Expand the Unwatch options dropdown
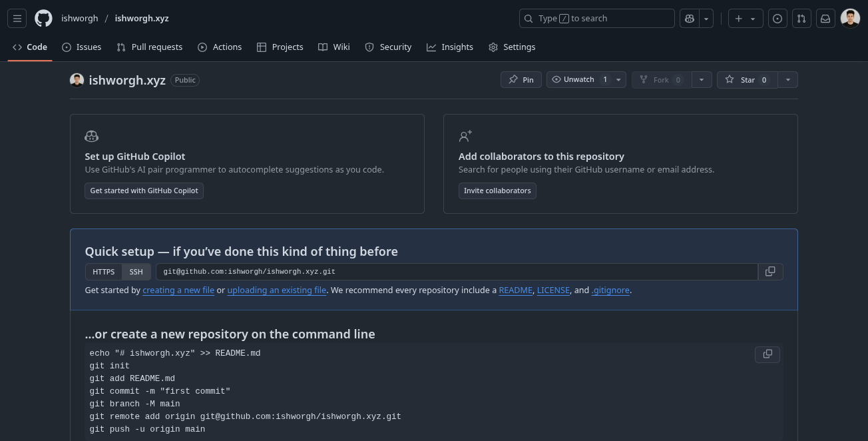Screen dimensions: 868x441 tap(618, 79)
